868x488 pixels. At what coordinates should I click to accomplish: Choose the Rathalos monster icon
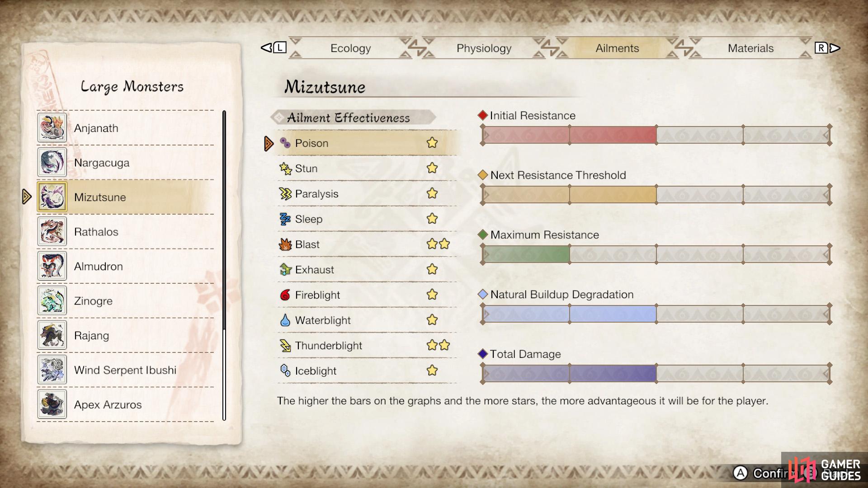click(x=52, y=231)
